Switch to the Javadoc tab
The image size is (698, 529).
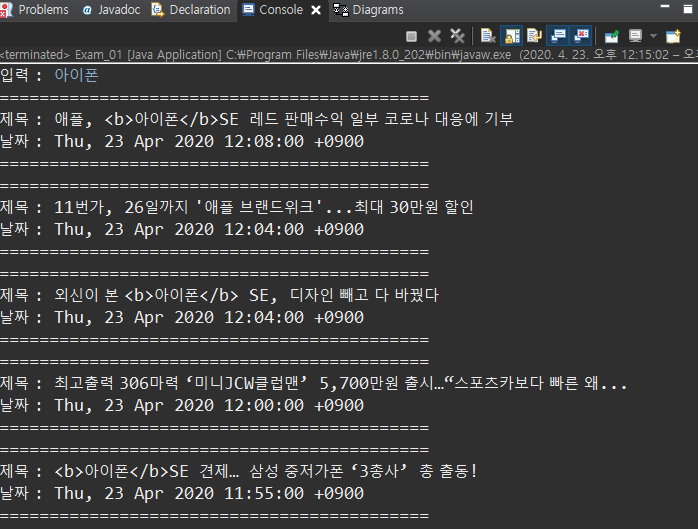[x=111, y=10]
